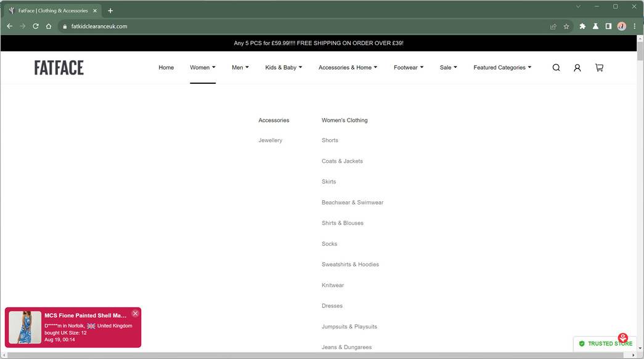The height and width of the screenshot is (359, 644).
Task: Go to the Home nav item
Action: (x=166, y=68)
